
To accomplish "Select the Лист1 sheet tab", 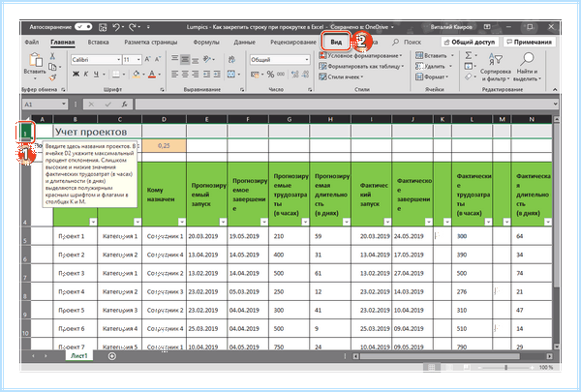I will tap(79, 355).
